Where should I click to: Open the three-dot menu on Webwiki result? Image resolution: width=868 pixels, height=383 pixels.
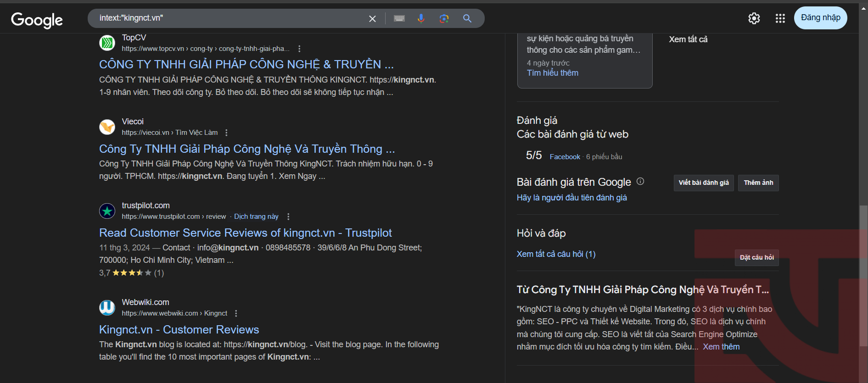tap(236, 313)
